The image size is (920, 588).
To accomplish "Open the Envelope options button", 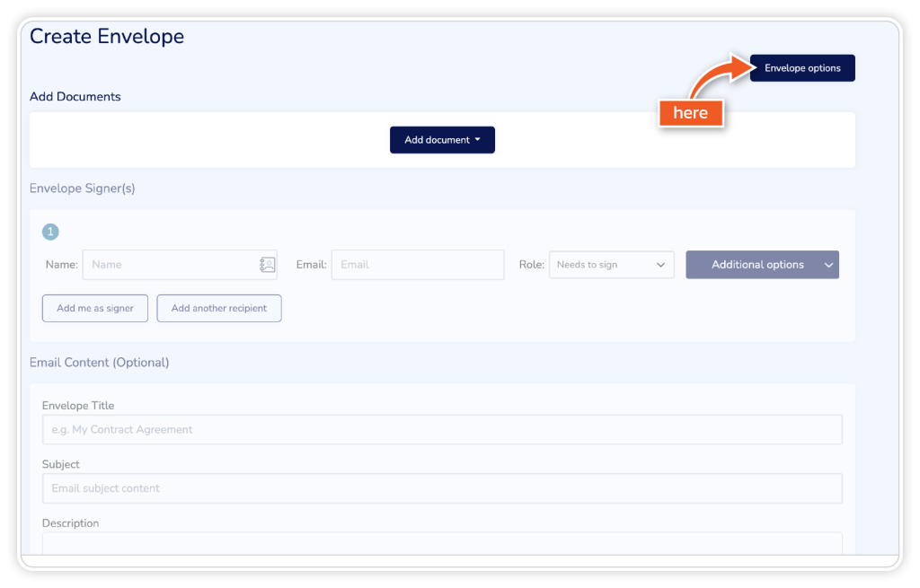I will pos(802,68).
